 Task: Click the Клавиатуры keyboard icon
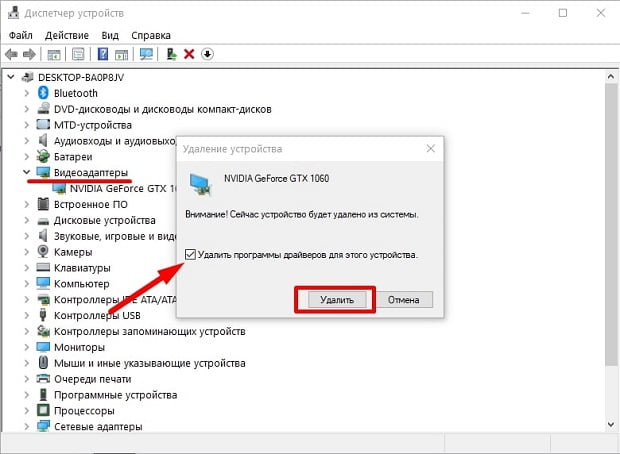43,267
